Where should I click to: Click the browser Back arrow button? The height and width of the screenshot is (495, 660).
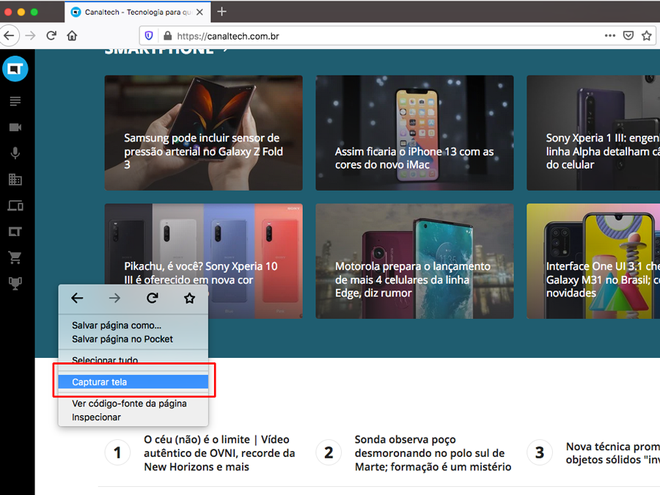point(9,36)
